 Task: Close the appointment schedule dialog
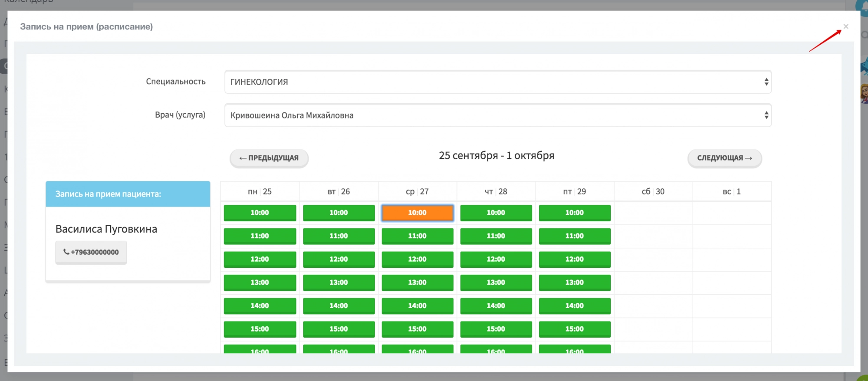pos(845,26)
